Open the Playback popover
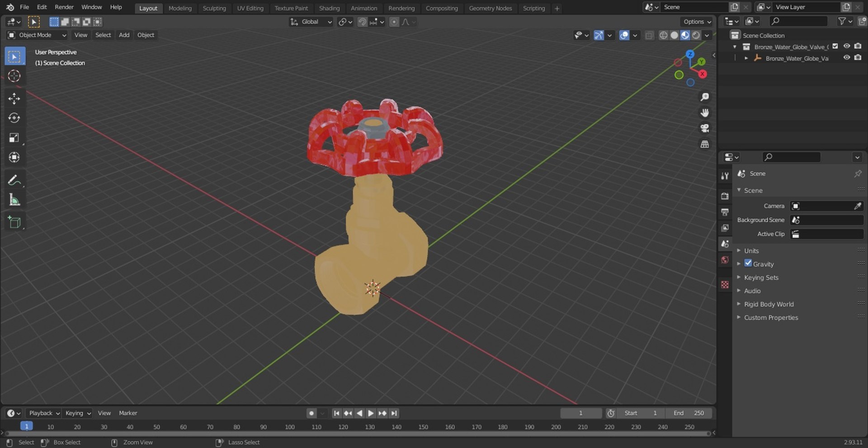 (44, 413)
